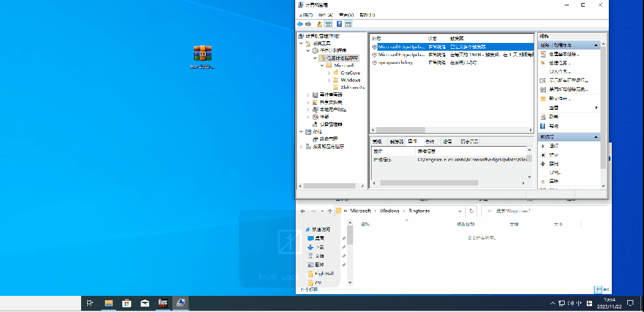Select the npcapwatchdog task row
This screenshot has width=644, height=312.
(452, 63)
